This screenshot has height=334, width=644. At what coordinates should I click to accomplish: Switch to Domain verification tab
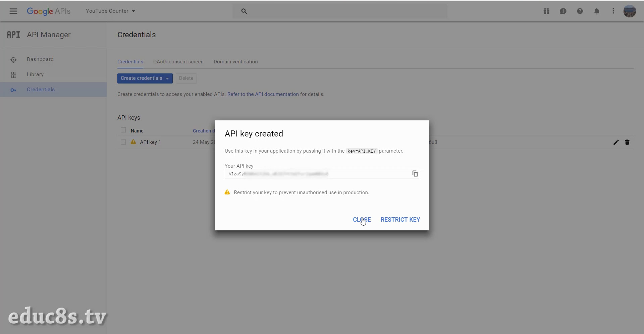(x=236, y=62)
